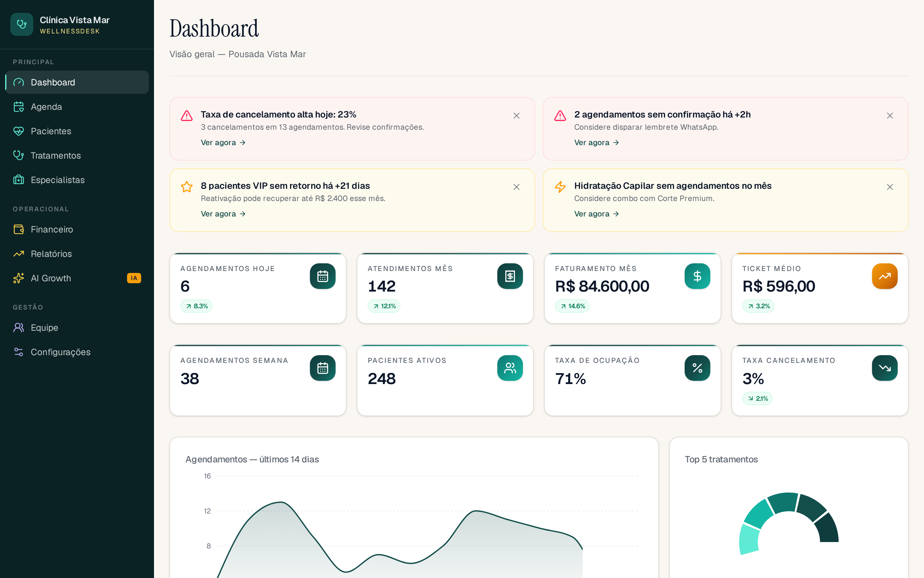
Task: Click the star icon on VIP alert
Action: [x=187, y=187]
